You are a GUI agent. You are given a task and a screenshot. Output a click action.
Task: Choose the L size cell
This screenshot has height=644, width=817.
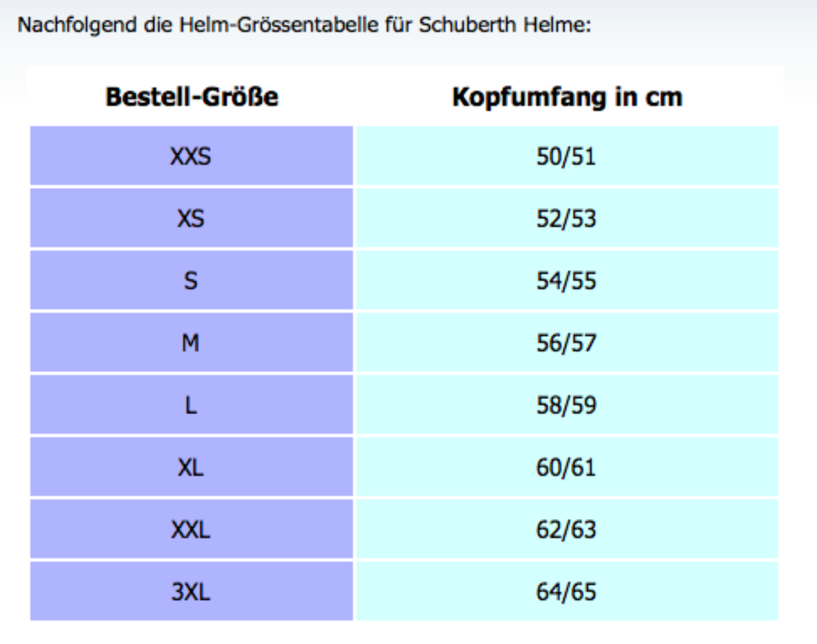tap(191, 405)
